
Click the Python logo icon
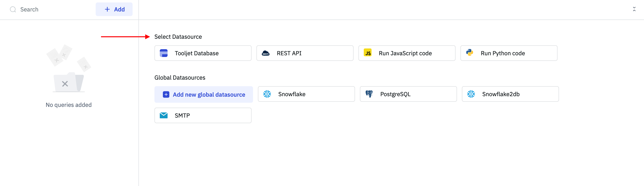pyautogui.click(x=469, y=53)
